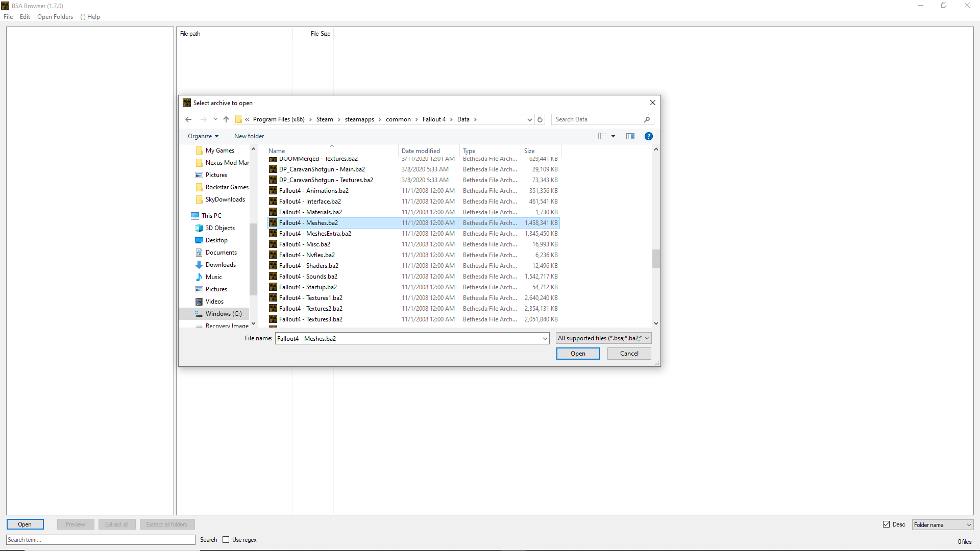This screenshot has width=980, height=551.
Task: Open file dialog help
Action: (x=649, y=136)
